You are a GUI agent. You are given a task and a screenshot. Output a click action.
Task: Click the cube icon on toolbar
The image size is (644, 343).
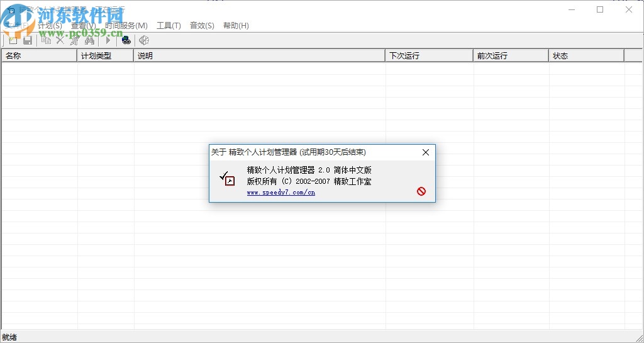[144, 40]
